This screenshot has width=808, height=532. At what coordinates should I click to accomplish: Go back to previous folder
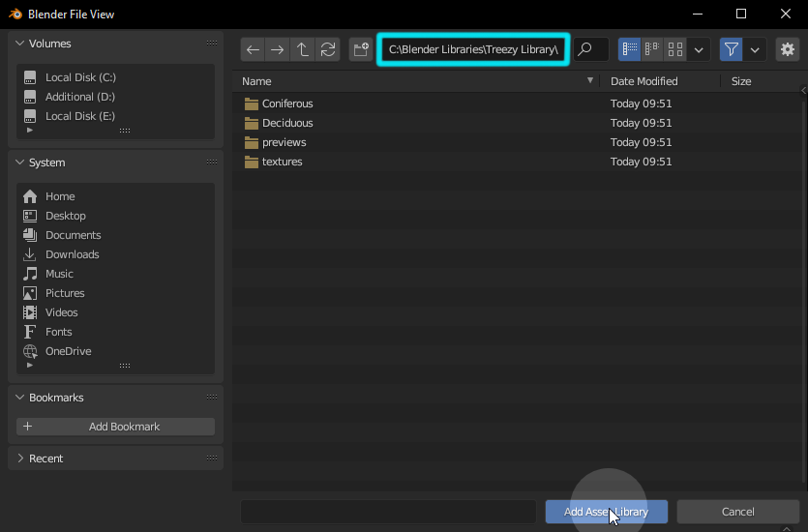tap(253, 49)
